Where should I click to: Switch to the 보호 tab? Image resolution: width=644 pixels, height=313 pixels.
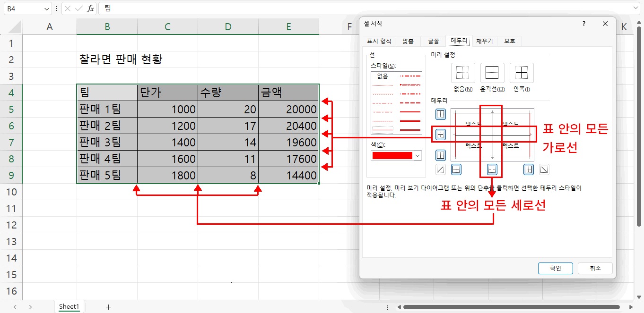coord(510,41)
